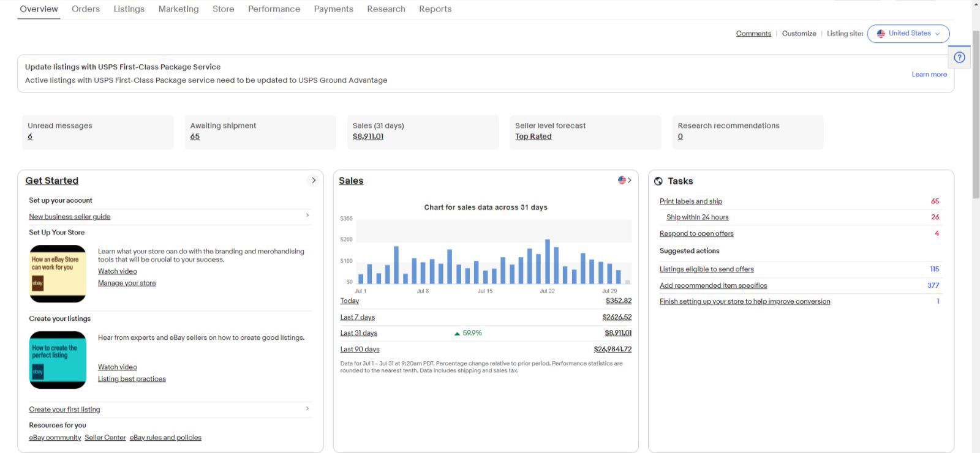
Task: Open Add recommended item specifics
Action: point(714,286)
